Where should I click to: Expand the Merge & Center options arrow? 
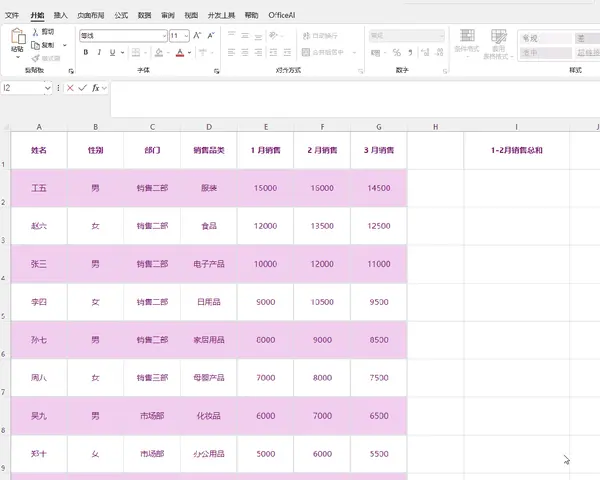[x=354, y=52]
